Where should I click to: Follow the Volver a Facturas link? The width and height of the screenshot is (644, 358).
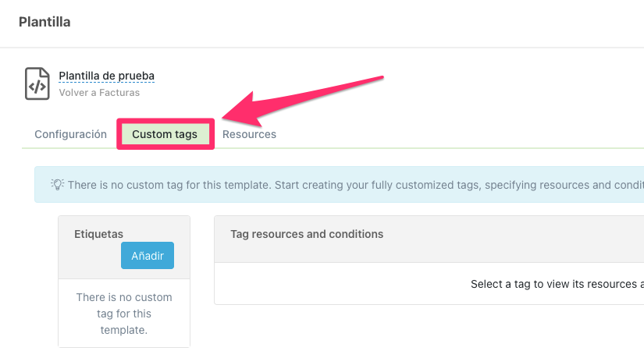(99, 93)
